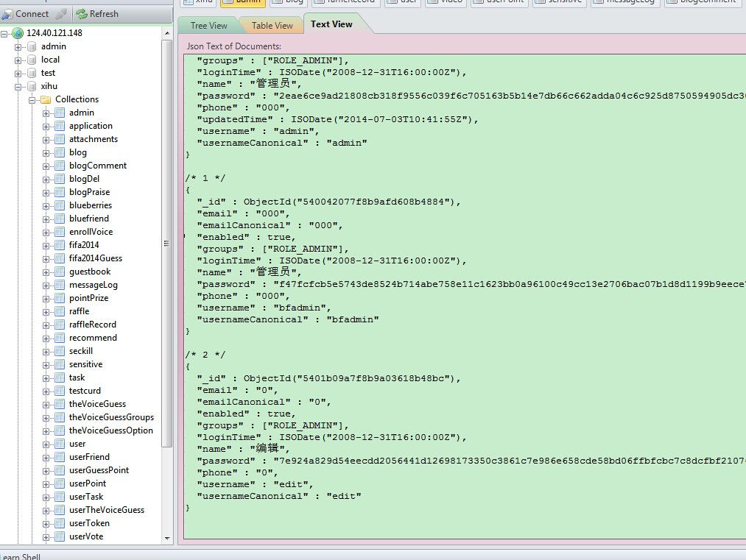
Task: Select the raffleRecord collection
Action: [92, 325]
